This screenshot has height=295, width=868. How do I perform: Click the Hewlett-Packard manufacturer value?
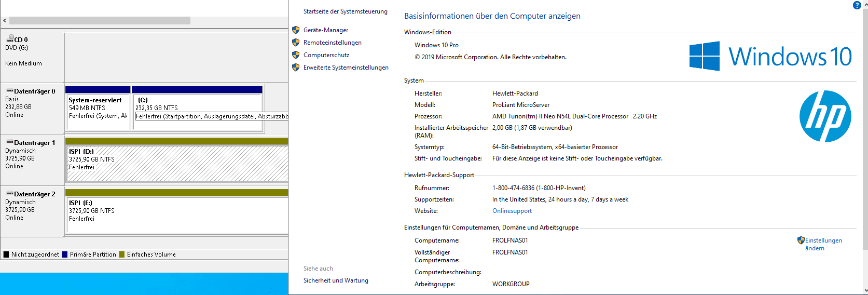point(515,93)
